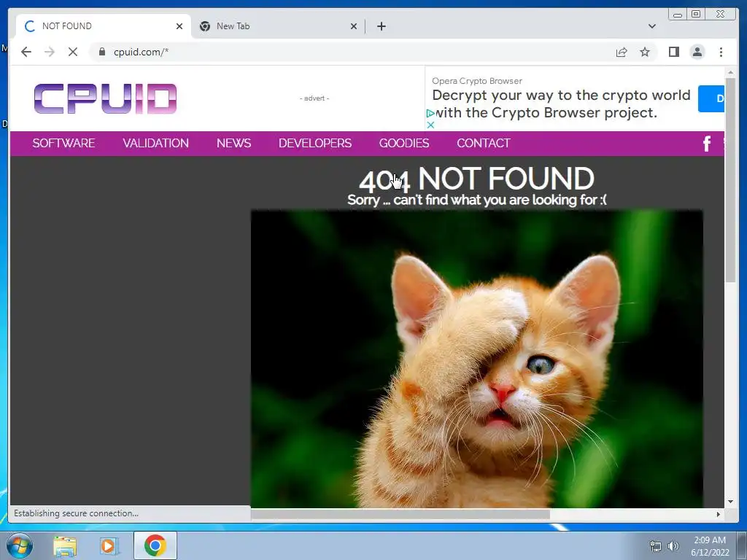Click the Chrome taskbar icon
The width and height of the screenshot is (747, 560).
pyautogui.click(x=155, y=545)
